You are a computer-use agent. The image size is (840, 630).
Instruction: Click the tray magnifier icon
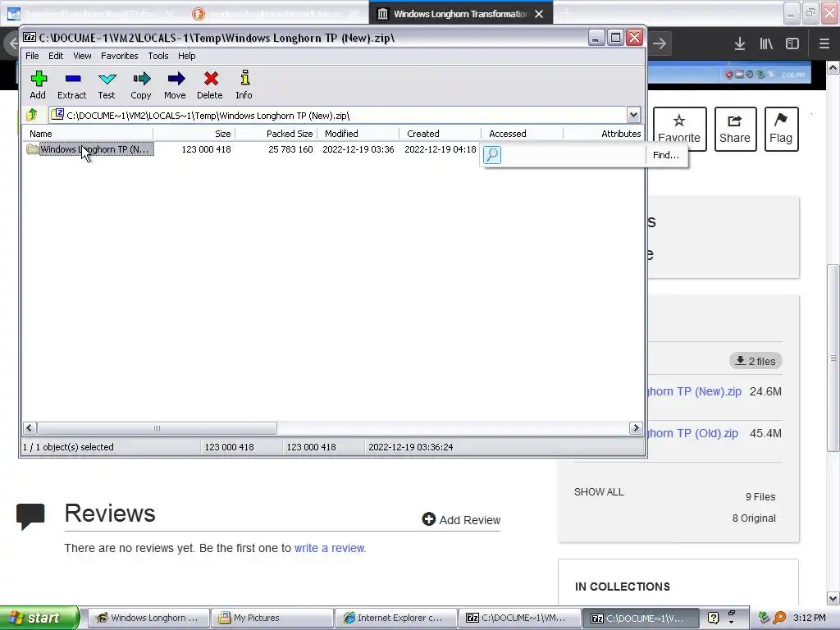(779, 618)
